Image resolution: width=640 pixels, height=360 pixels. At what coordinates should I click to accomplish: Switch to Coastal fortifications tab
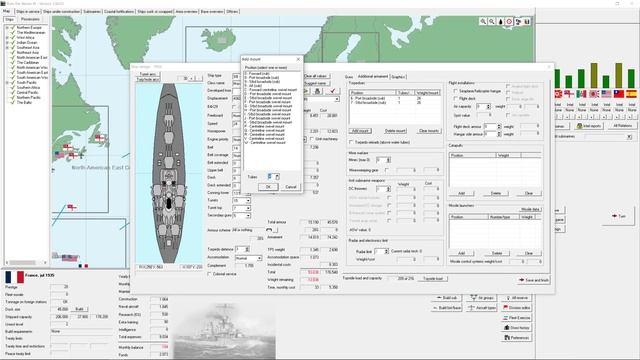point(119,11)
